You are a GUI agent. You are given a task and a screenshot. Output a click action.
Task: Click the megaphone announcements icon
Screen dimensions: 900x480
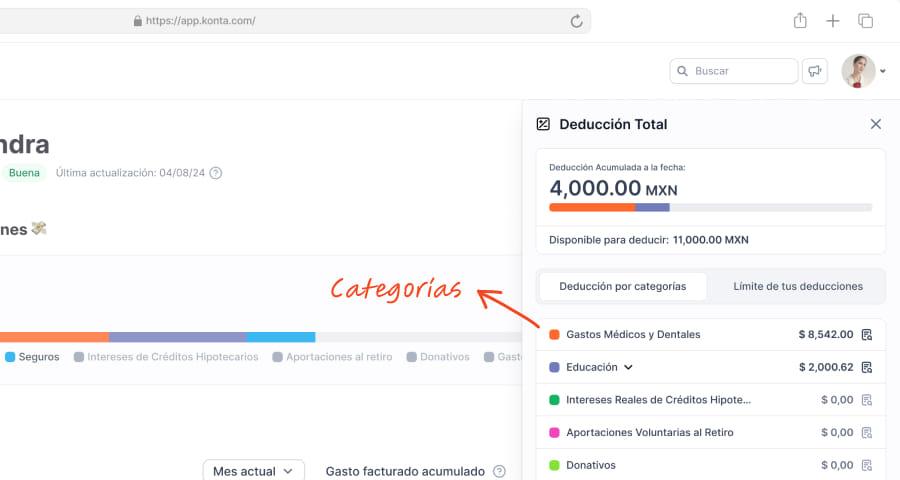(x=814, y=71)
